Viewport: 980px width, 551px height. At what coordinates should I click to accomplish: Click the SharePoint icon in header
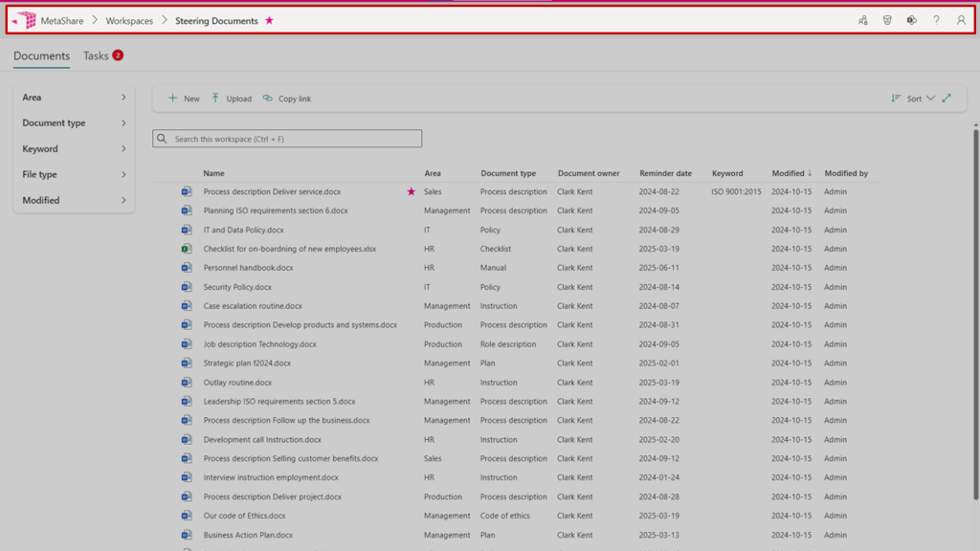click(x=912, y=20)
